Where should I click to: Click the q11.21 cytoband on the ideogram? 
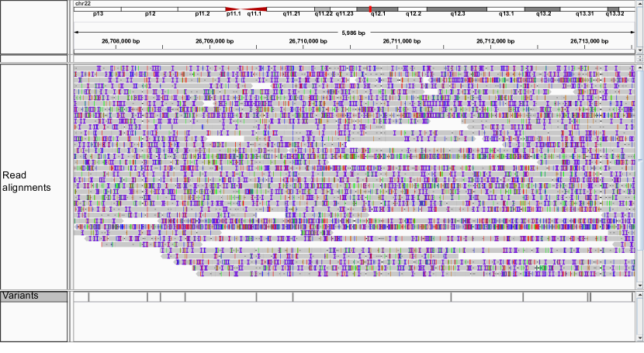click(291, 9)
